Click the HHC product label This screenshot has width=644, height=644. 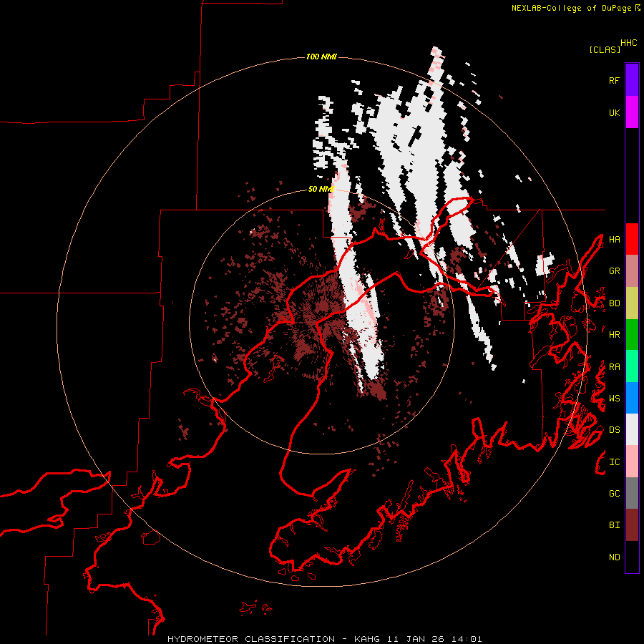[x=629, y=43]
